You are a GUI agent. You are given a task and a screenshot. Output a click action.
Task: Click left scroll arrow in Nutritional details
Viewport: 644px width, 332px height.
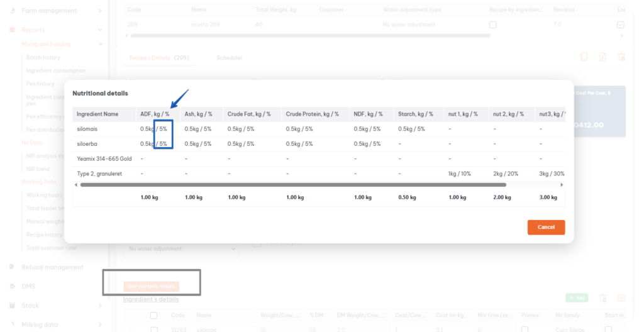(76, 185)
